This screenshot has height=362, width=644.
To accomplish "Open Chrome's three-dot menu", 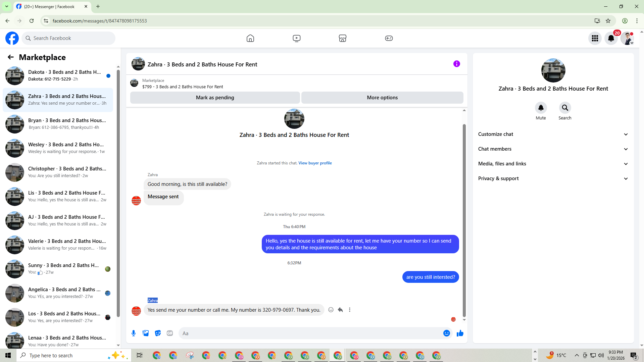I will 637,21.
